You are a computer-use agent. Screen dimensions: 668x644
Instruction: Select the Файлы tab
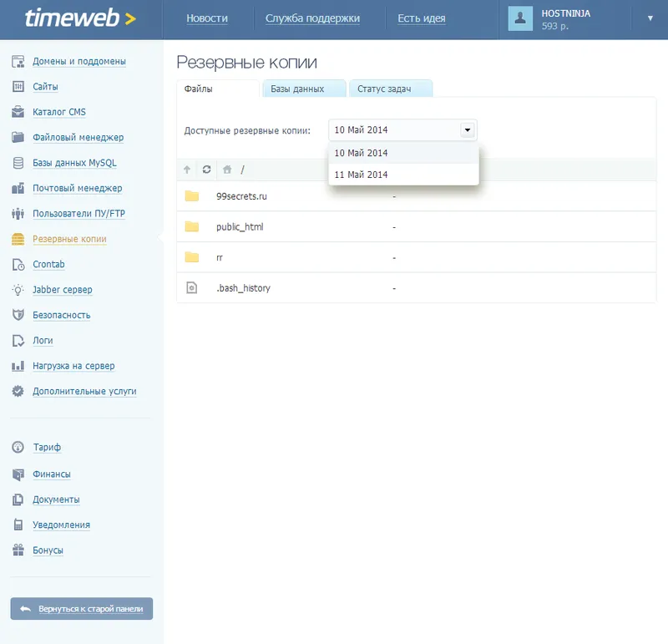point(217,89)
